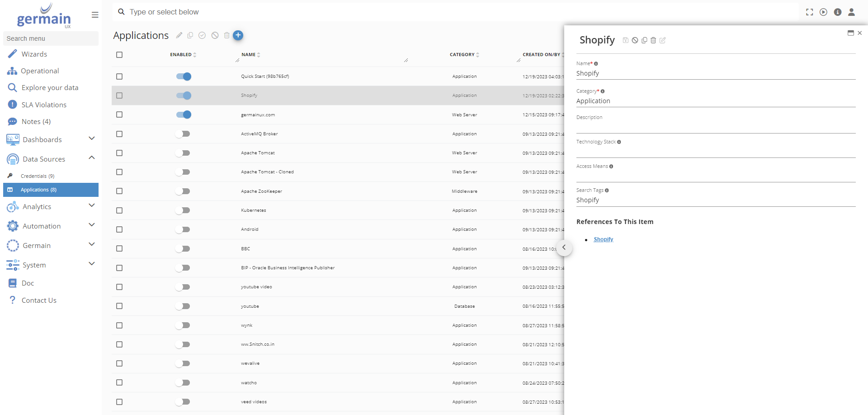Expand the Dashboards menu section

pyautogui.click(x=92, y=138)
